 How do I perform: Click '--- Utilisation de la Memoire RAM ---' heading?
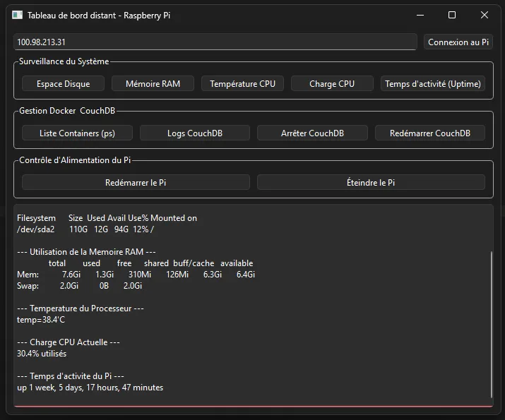(x=86, y=252)
